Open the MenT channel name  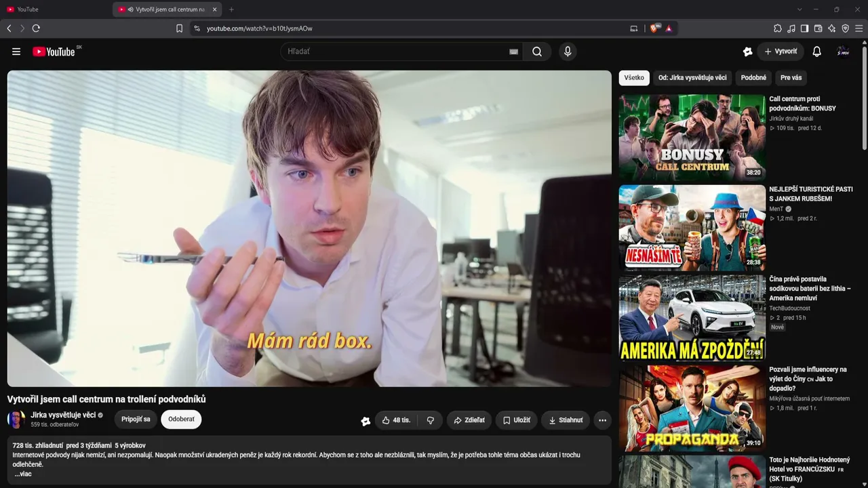(776, 209)
